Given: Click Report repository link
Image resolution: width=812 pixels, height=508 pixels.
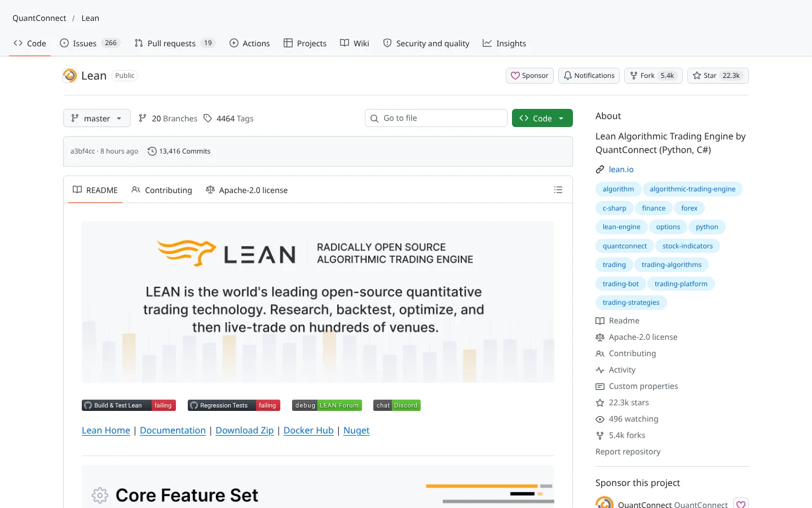Looking at the screenshot, I should point(628,452).
